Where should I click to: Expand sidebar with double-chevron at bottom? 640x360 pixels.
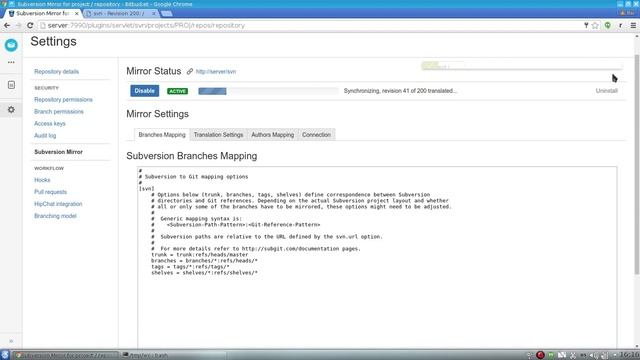(11, 341)
